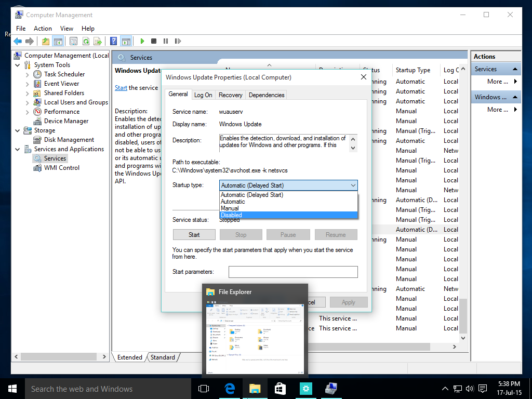
Task: Choose Manual in the startup type list
Action: point(288,208)
